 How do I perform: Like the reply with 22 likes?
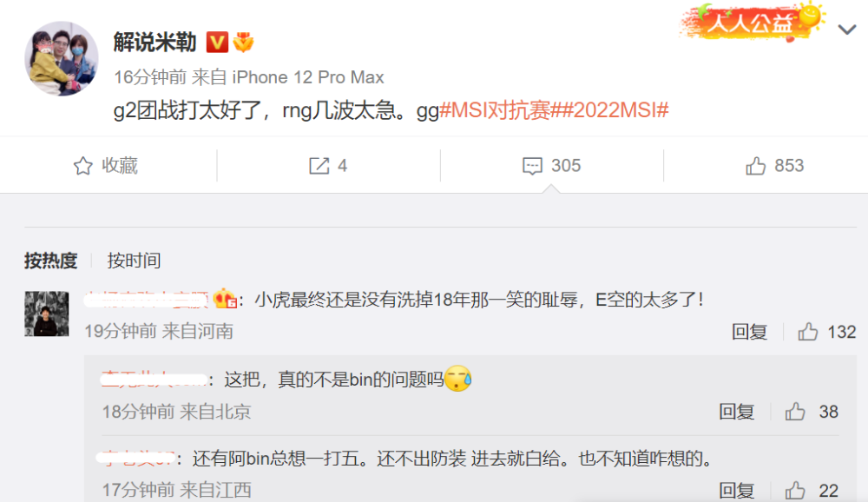tap(795, 491)
